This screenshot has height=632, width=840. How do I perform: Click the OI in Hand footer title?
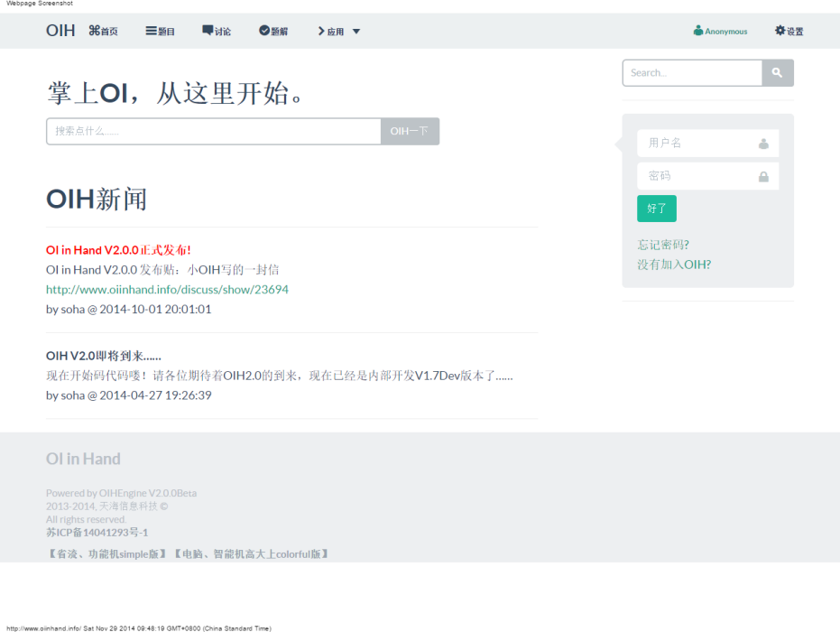point(83,459)
